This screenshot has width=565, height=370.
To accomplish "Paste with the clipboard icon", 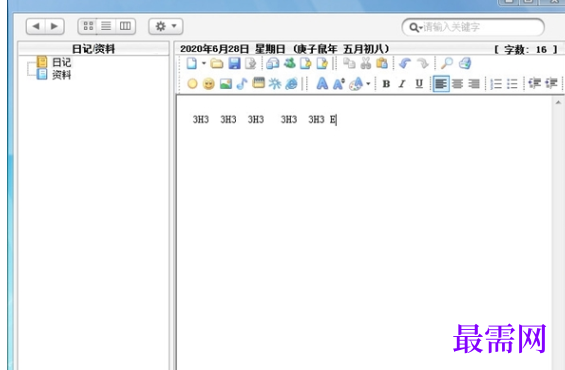I will pyautogui.click(x=382, y=63).
